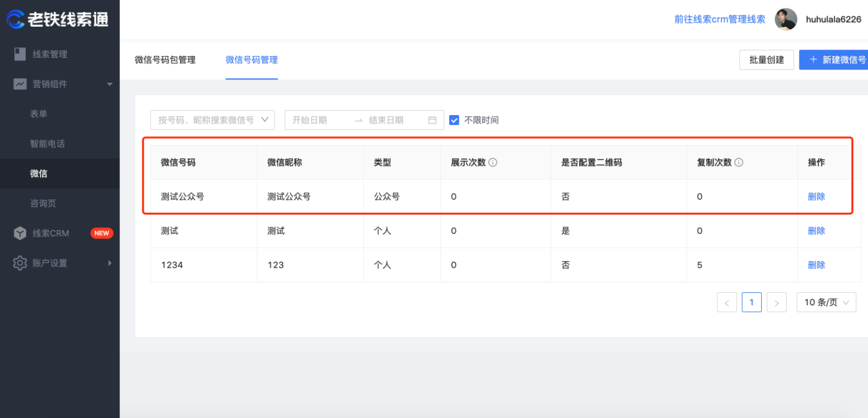Click the plus icon on 新建微信号 button
Screen dimensions: 868x418
pyautogui.click(x=814, y=60)
